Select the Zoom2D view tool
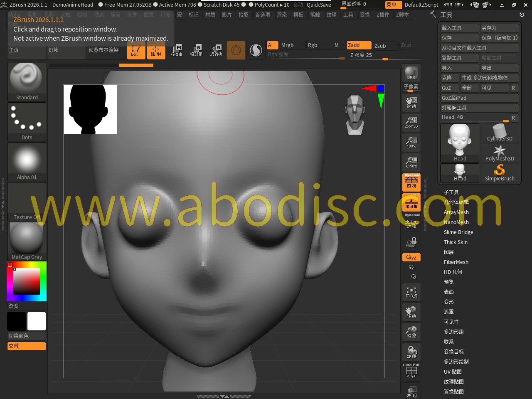Screen dimensions: 532x399 [411, 122]
